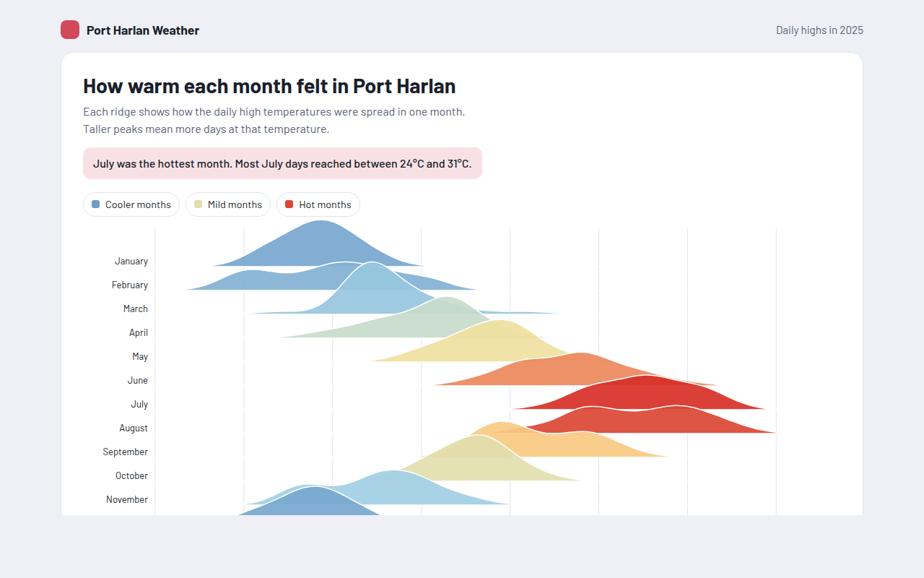The height and width of the screenshot is (578, 924).
Task: Click the blue Cooler months color swatch
Action: [96, 204]
